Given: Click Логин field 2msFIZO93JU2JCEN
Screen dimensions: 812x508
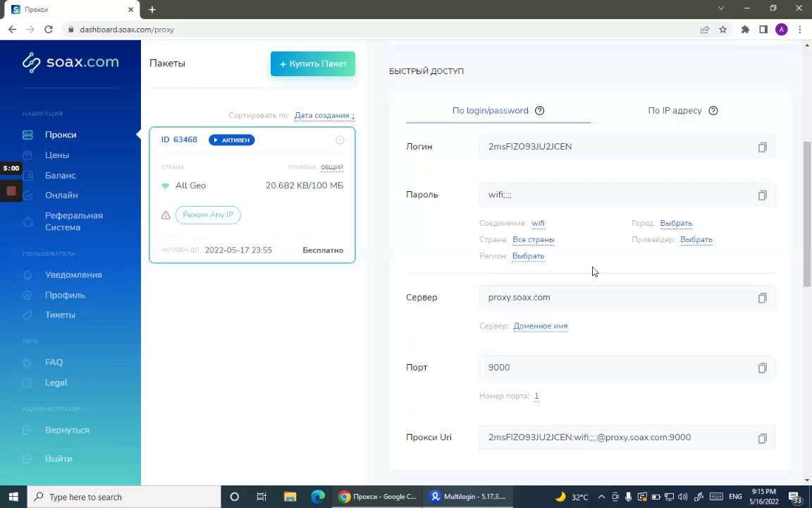Looking at the screenshot, I should (627, 147).
